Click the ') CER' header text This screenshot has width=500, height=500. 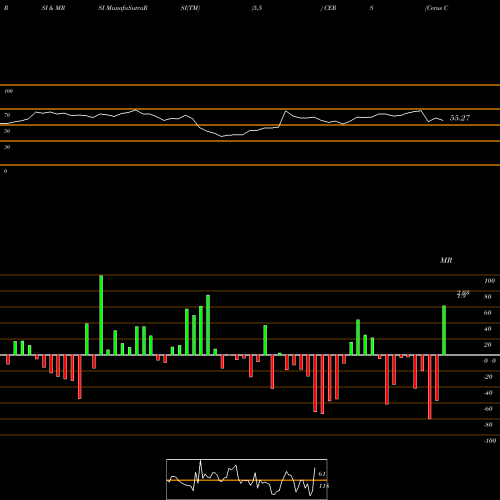point(328,8)
